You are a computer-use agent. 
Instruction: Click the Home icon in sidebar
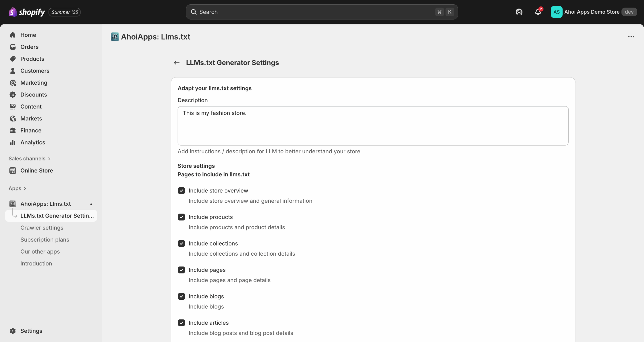(13, 35)
